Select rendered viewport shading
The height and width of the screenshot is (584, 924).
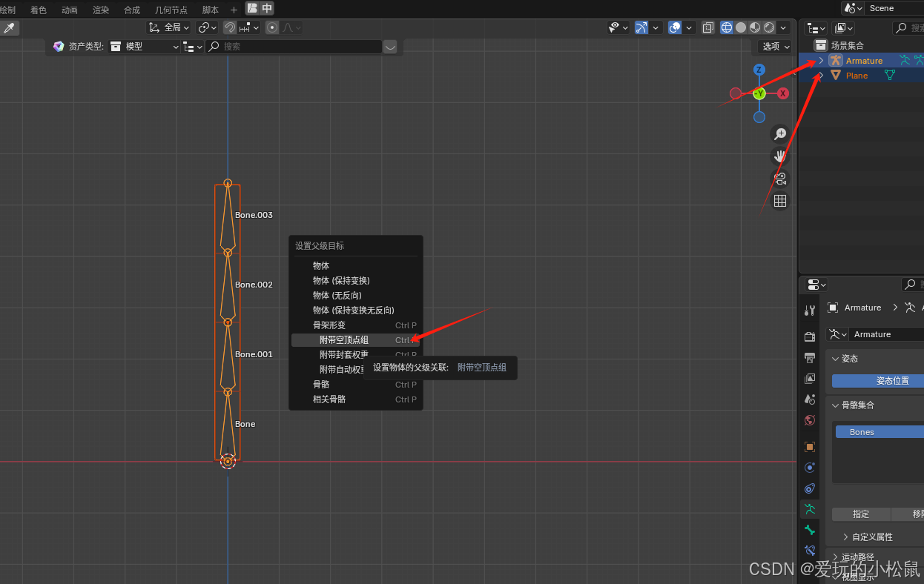pos(769,27)
